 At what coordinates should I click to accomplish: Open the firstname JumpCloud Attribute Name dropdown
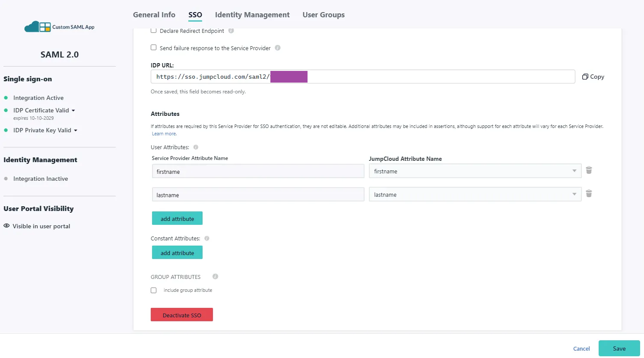[475, 171]
